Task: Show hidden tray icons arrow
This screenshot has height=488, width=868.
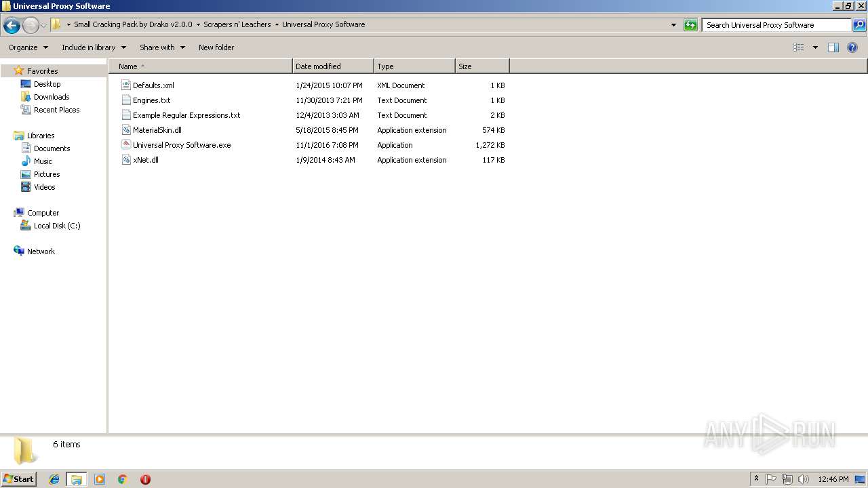Action: pyautogui.click(x=757, y=479)
